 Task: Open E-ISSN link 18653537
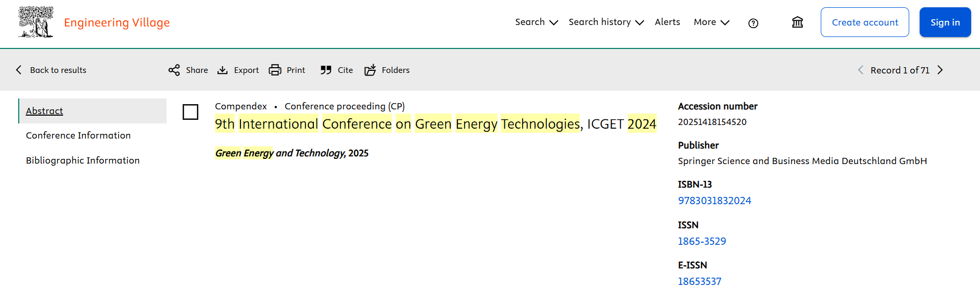[699, 281]
